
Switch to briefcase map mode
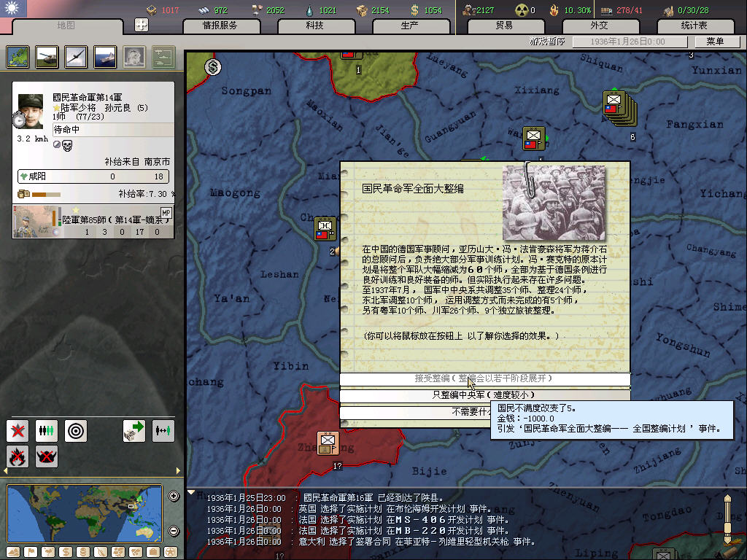coord(153,552)
